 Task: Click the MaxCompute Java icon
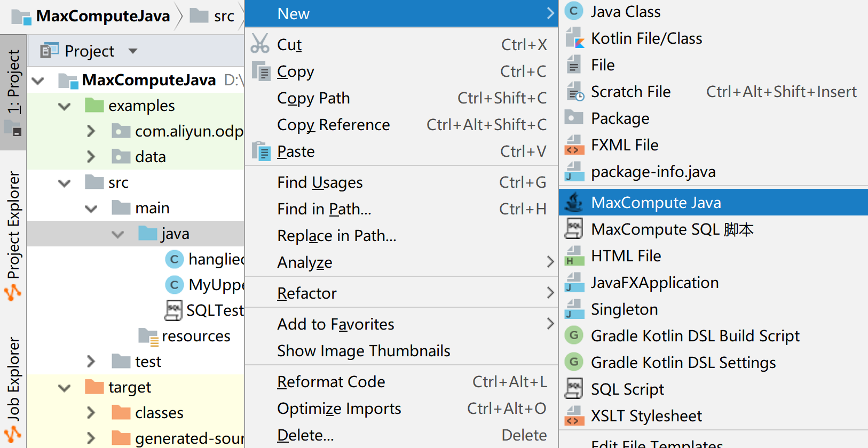pos(574,203)
